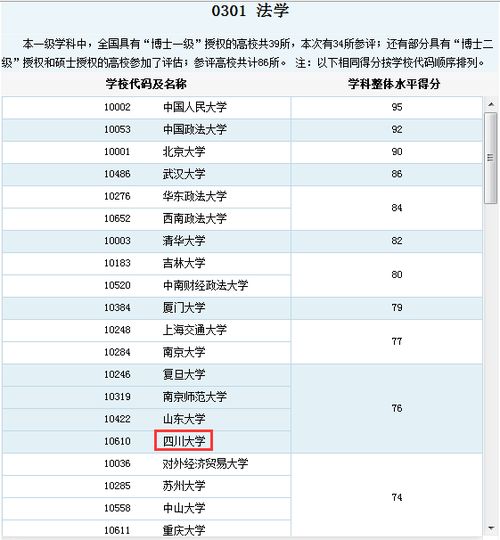Click school code 10276
This screenshot has height=540, width=500.
(117, 196)
